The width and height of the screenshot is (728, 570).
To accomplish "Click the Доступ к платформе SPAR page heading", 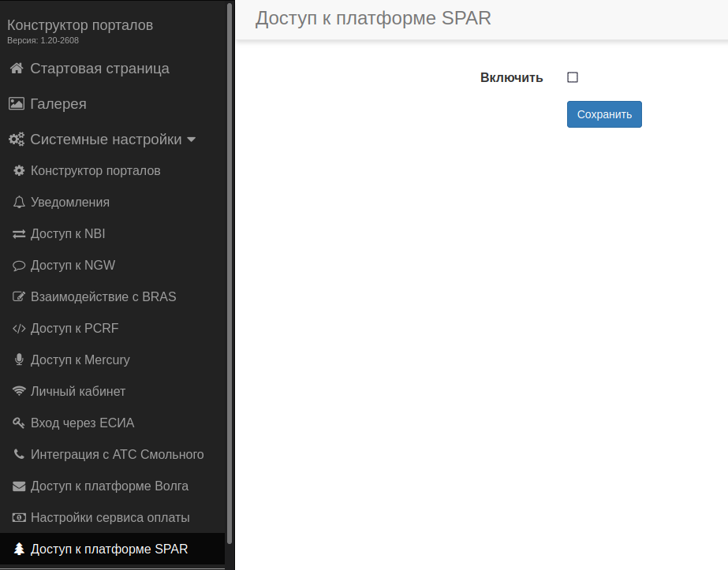I will click(x=373, y=18).
